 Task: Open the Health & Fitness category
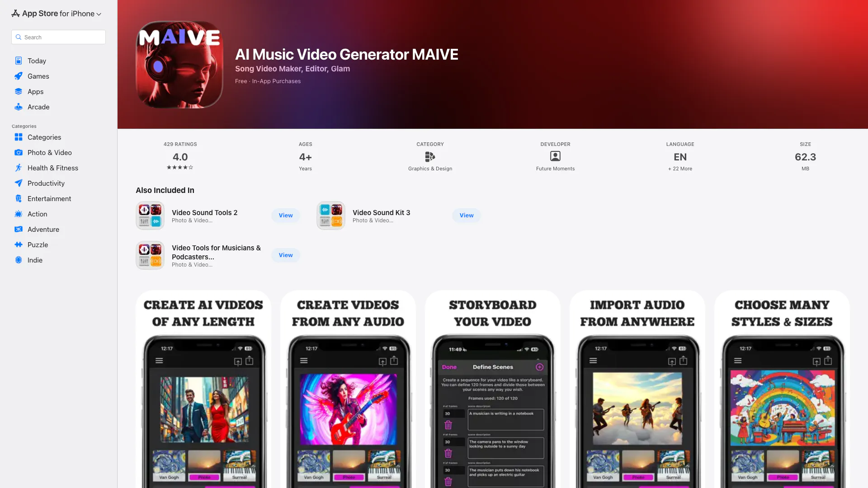tap(52, 168)
